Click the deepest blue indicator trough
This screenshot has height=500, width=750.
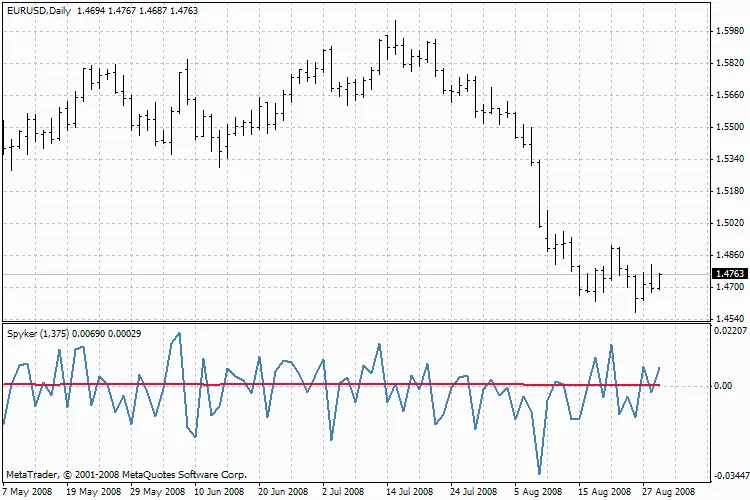click(x=539, y=473)
